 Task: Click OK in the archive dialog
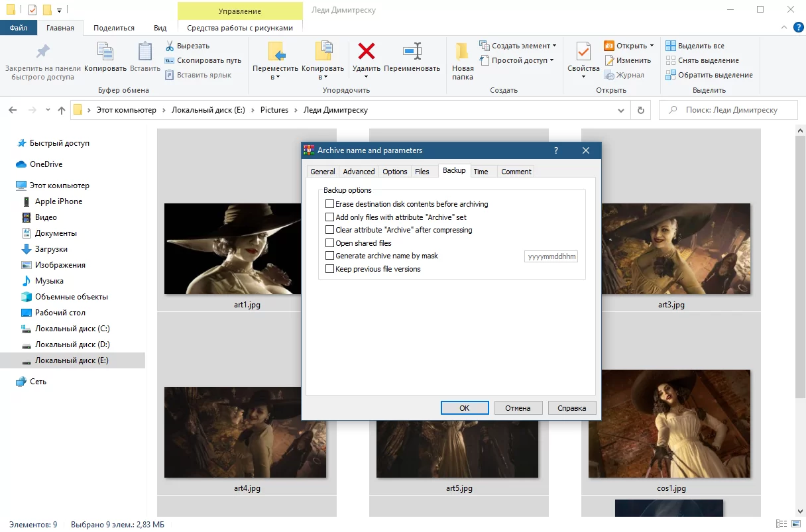tap(465, 408)
